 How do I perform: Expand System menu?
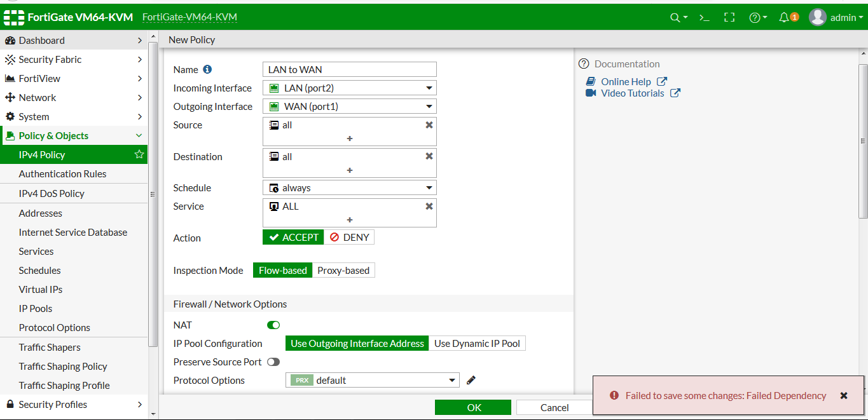[74, 116]
